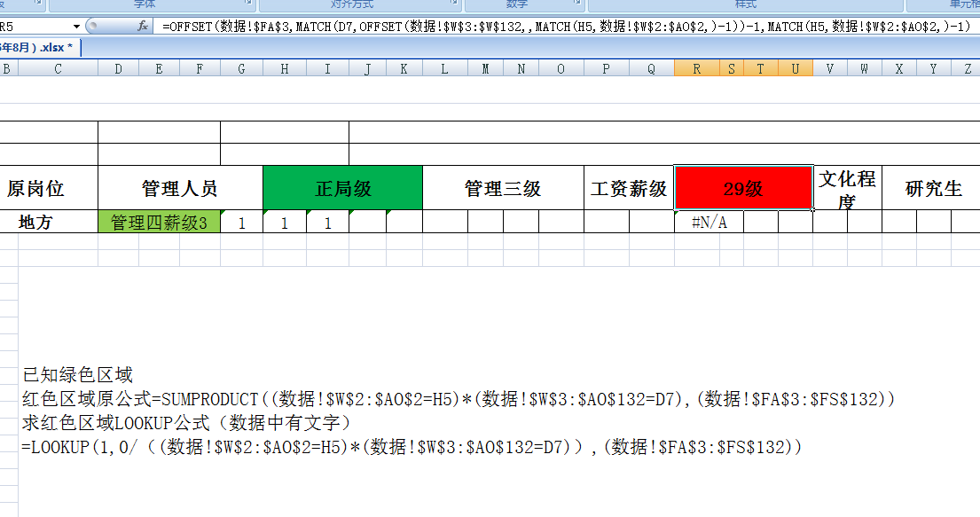The width and height of the screenshot is (980, 517).
Task: Select the 管理四薪级3 cell
Action: (159, 223)
